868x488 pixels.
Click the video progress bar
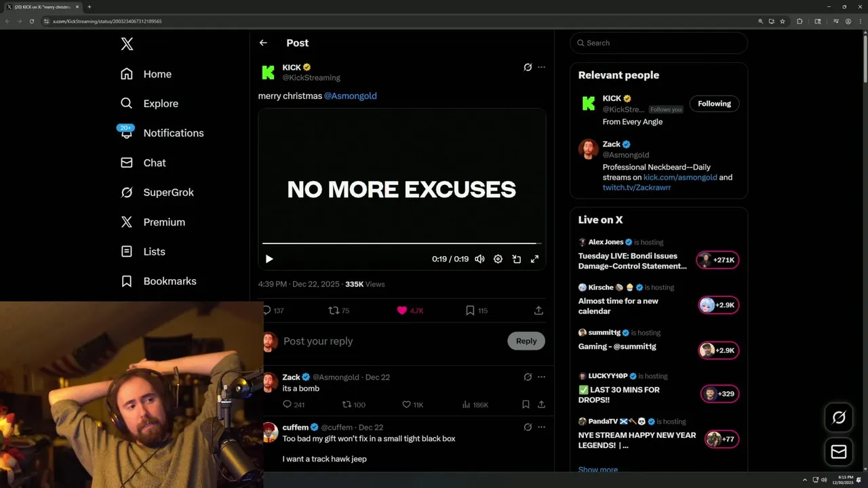(x=401, y=243)
